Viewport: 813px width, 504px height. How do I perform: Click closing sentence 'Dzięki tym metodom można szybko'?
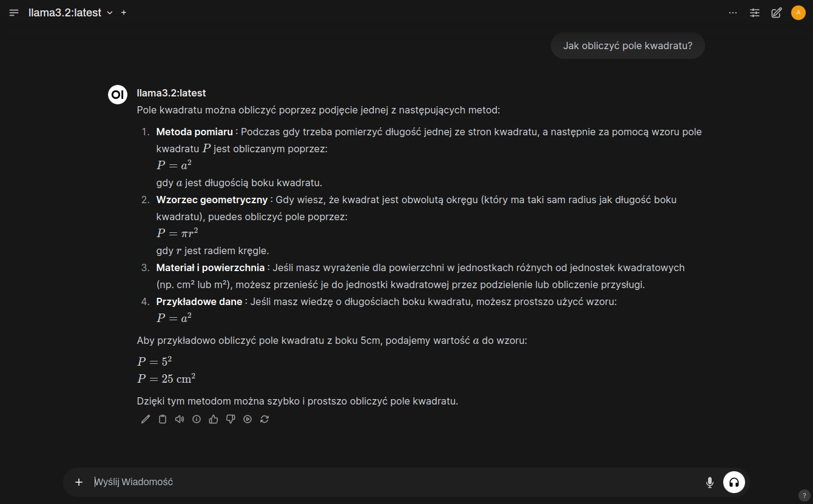pyautogui.click(x=218, y=401)
